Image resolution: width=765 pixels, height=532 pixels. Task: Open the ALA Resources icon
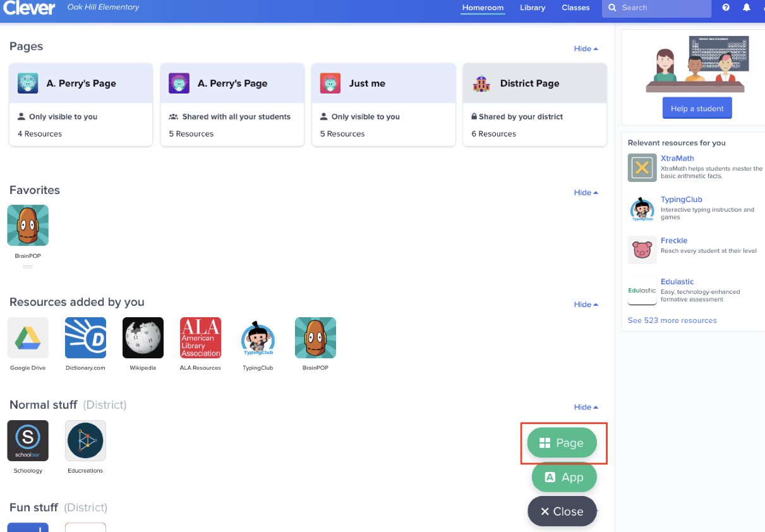tap(200, 337)
